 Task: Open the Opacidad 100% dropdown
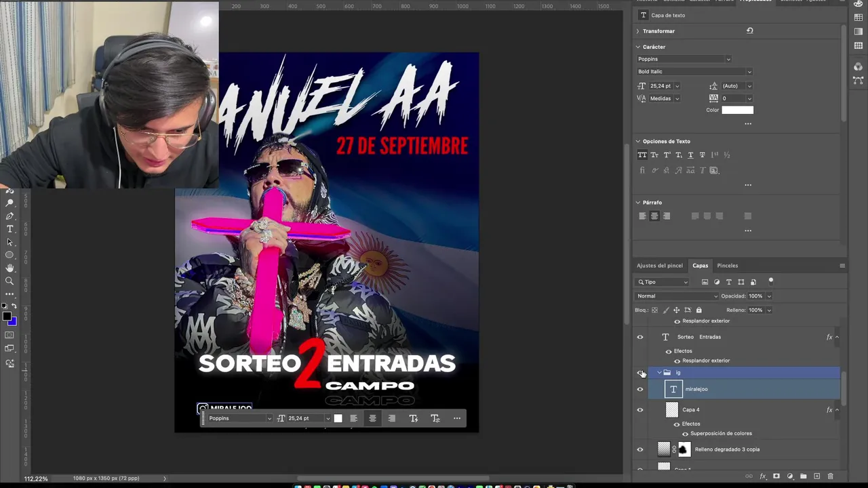point(768,296)
